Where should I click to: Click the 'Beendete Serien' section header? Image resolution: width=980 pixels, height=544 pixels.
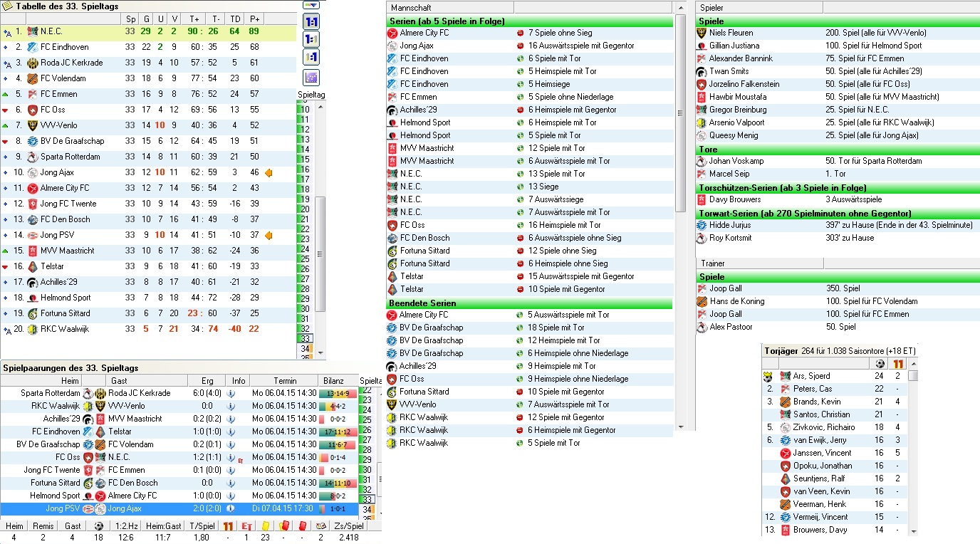[530, 303]
